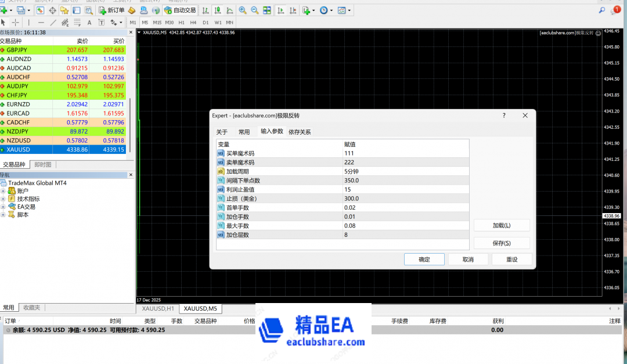Select the 首单手数 value 0.02 field

405,207
